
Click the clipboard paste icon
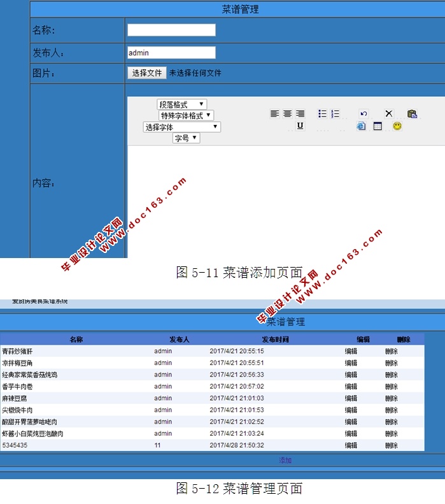[413, 114]
